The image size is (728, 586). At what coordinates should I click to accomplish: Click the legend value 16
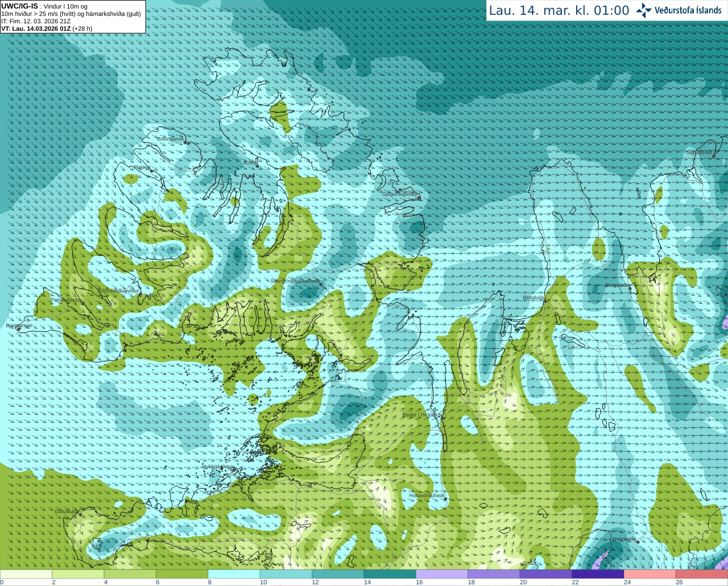(419, 583)
